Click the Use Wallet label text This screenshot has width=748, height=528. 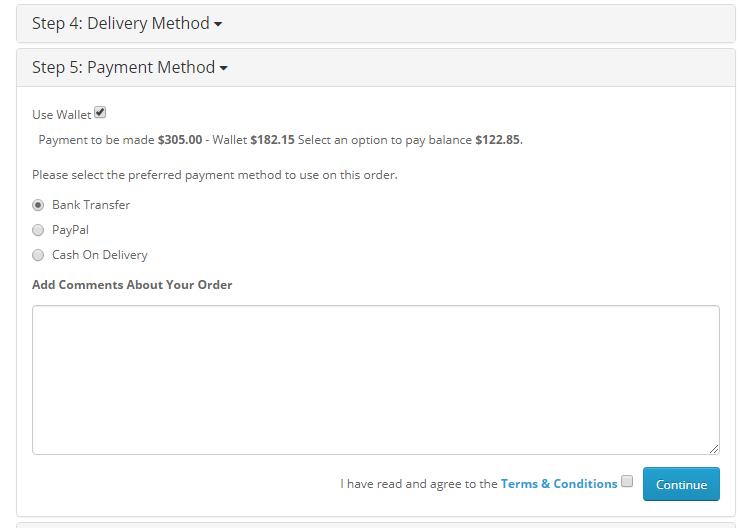62,115
